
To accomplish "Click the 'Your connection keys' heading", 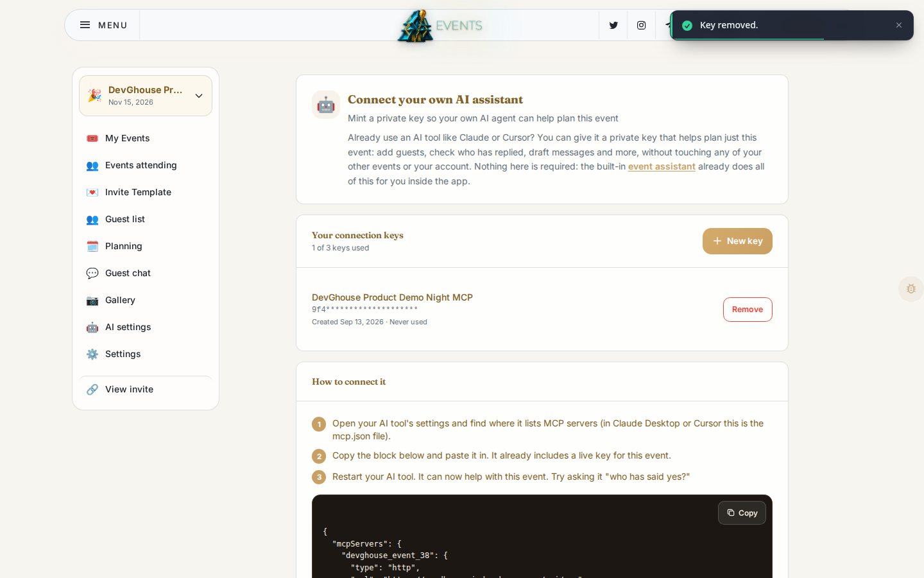I will click(357, 235).
